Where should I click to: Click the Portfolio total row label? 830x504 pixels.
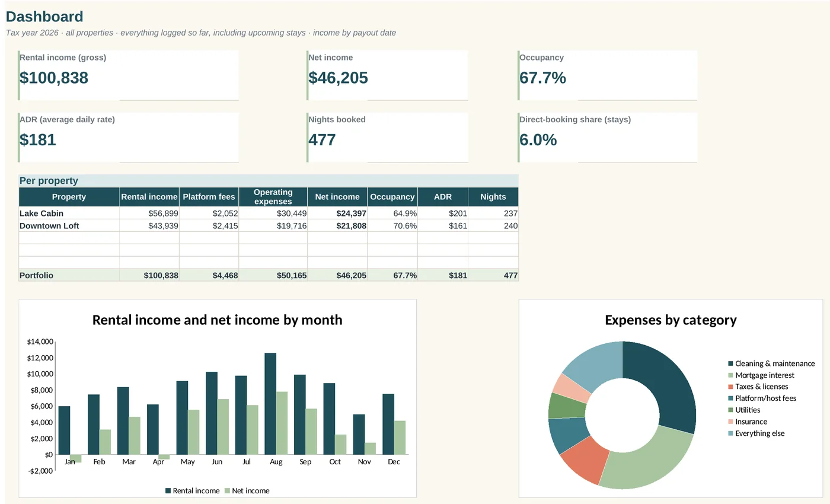[36, 276]
